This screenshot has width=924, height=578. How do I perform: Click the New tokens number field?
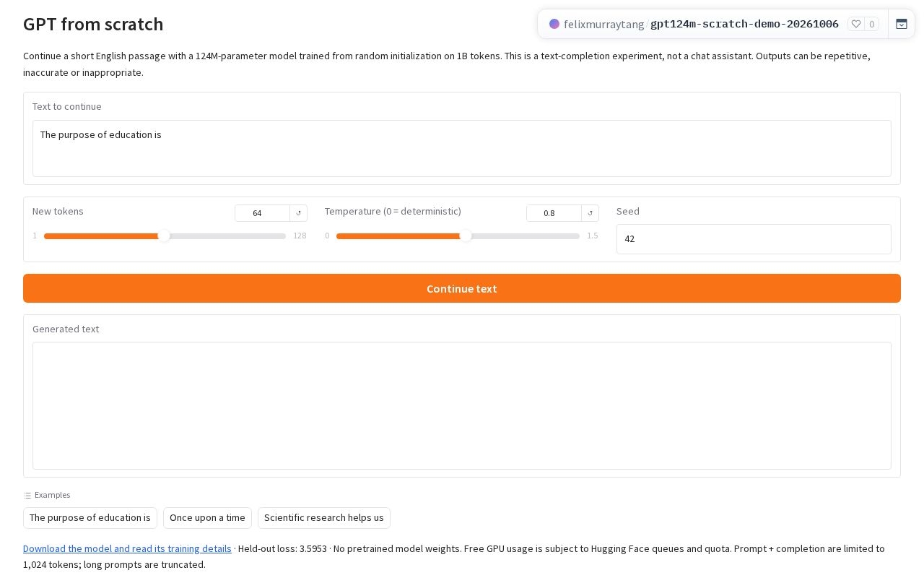(x=262, y=213)
